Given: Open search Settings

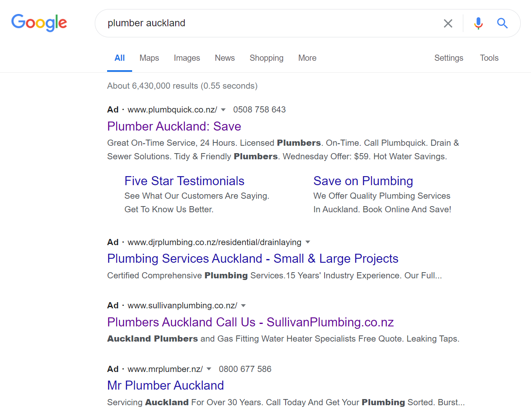Looking at the screenshot, I should tap(449, 58).
